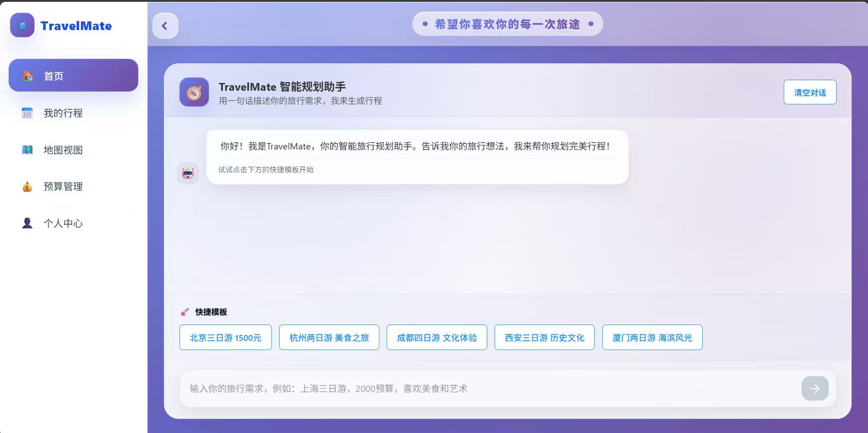Click the greeting message starting 你好！我是TravelMate
868x433 pixels.
415,146
